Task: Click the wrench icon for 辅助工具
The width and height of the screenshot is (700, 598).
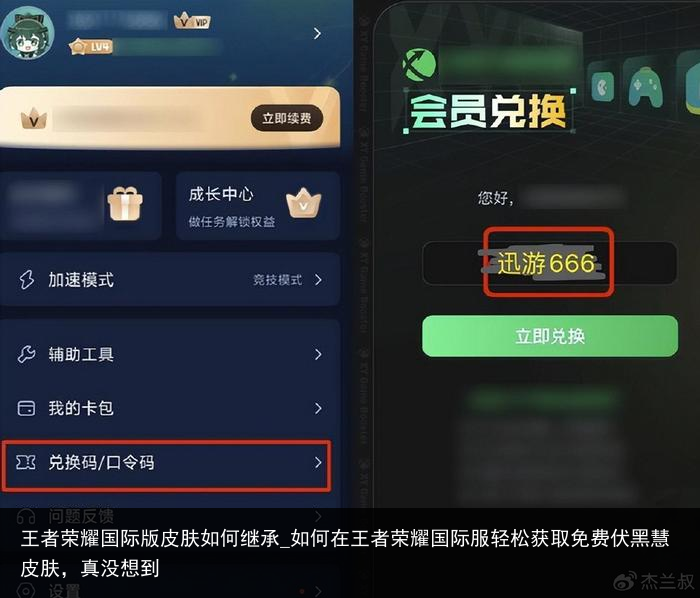Action: pyautogui.click(x=26, y=354)
